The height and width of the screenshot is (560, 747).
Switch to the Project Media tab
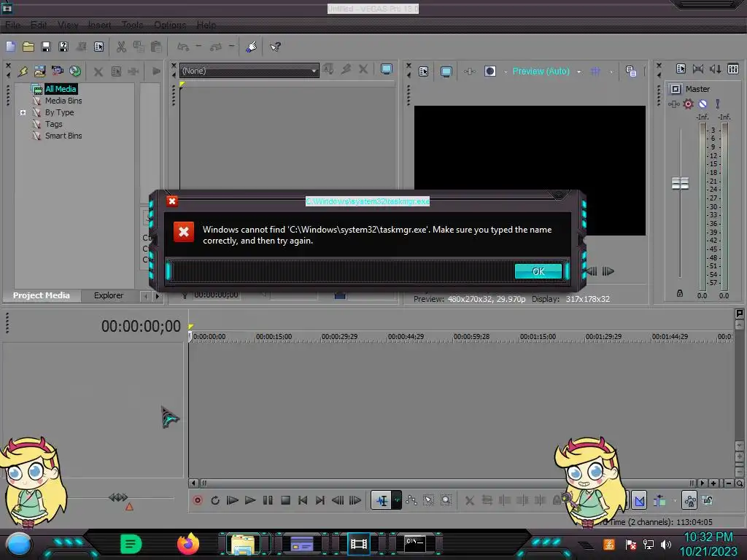41,295
